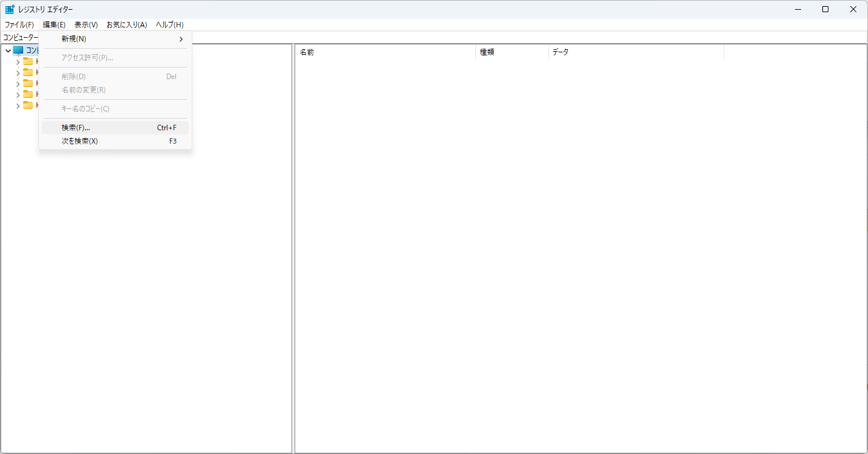
Task: Close the Registry Editor window
Action: 853,9
